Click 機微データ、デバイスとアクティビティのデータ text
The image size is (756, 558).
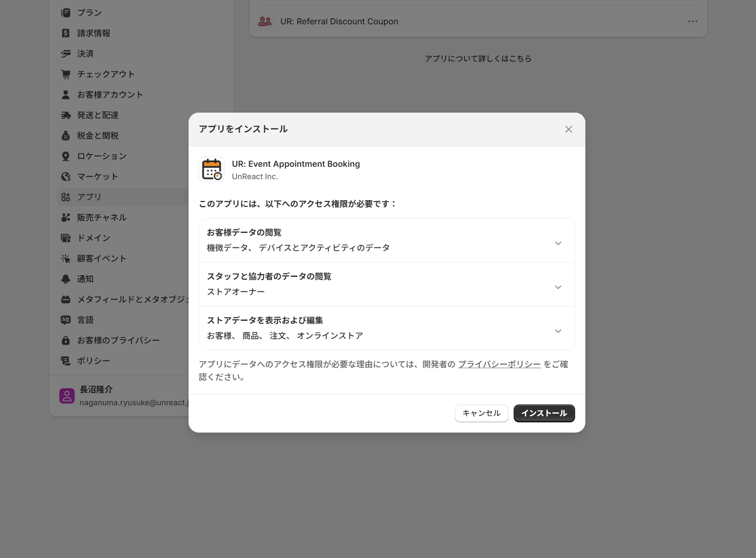tap(299, 248)
